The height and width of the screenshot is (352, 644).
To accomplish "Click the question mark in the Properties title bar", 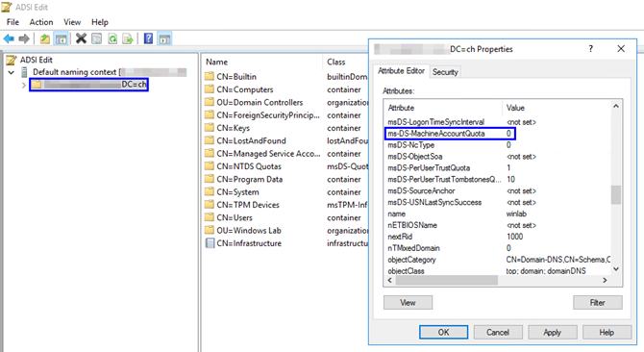I will pos(590,49).
